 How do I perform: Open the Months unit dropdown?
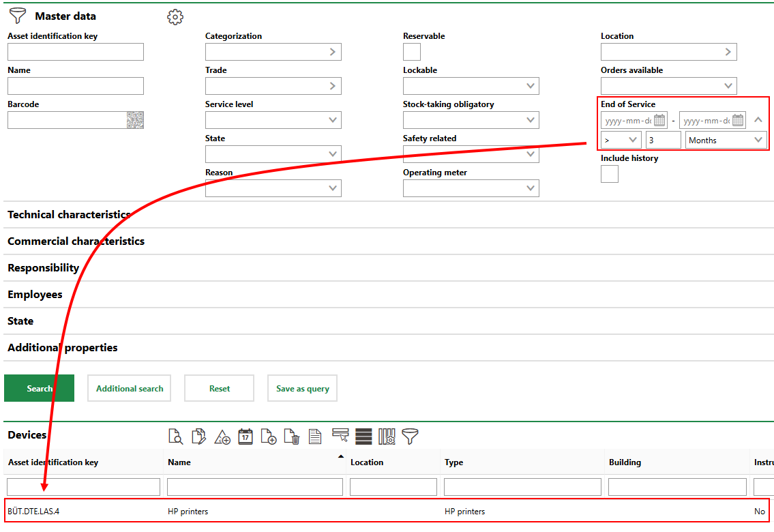(726, 140)
